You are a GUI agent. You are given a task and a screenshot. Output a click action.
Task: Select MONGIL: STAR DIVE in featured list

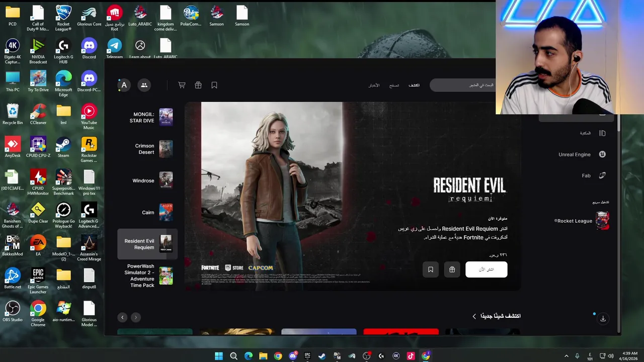point(147,117)
